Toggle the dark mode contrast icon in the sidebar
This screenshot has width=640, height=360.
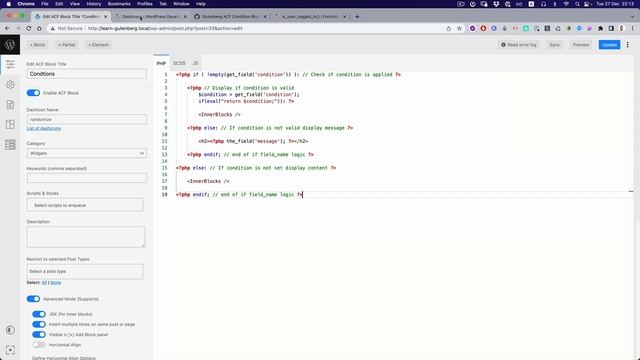point(10,330)
